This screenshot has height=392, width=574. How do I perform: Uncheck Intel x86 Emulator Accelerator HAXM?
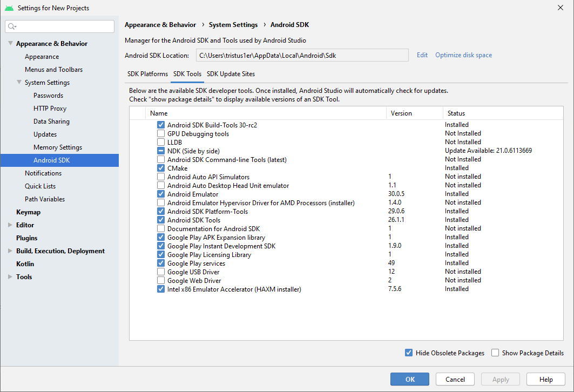[161, 289]
